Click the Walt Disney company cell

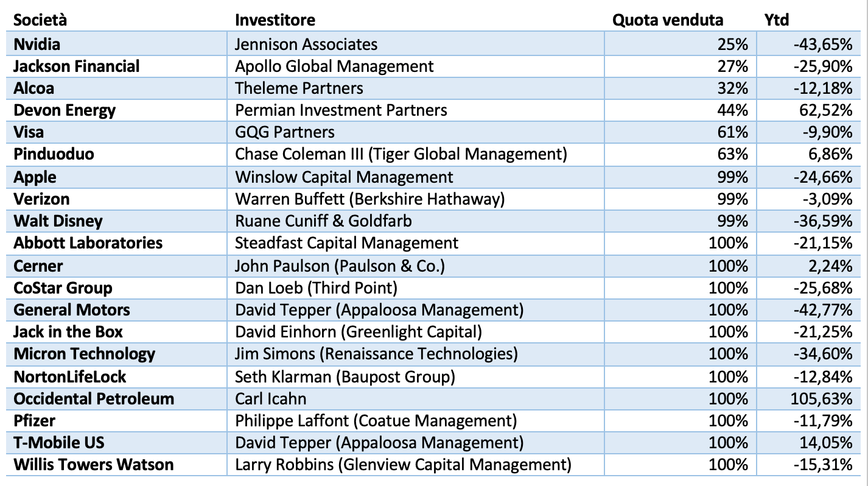[x=58, y=221]
